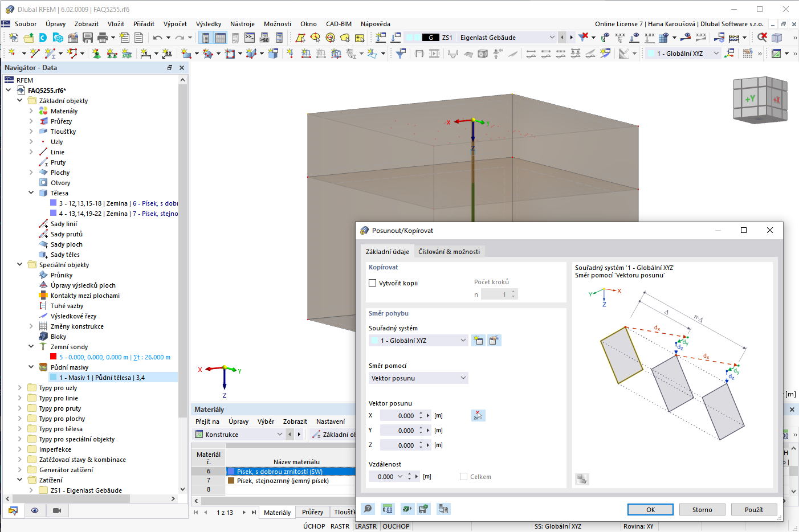Click the new model icon in the toolbar
Image resolution: width=799 pixels, height=532 pixels.
click(14, 38)
